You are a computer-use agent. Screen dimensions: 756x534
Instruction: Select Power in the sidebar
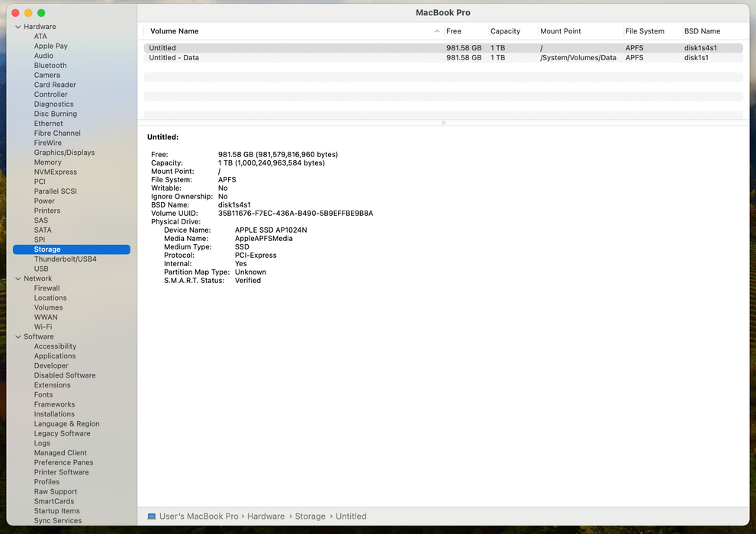(44, 201)
